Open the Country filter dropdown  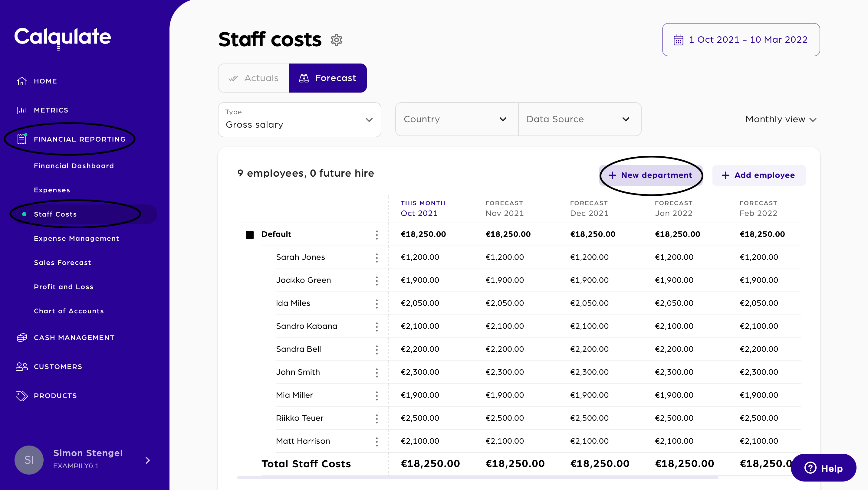coord(457,119)
